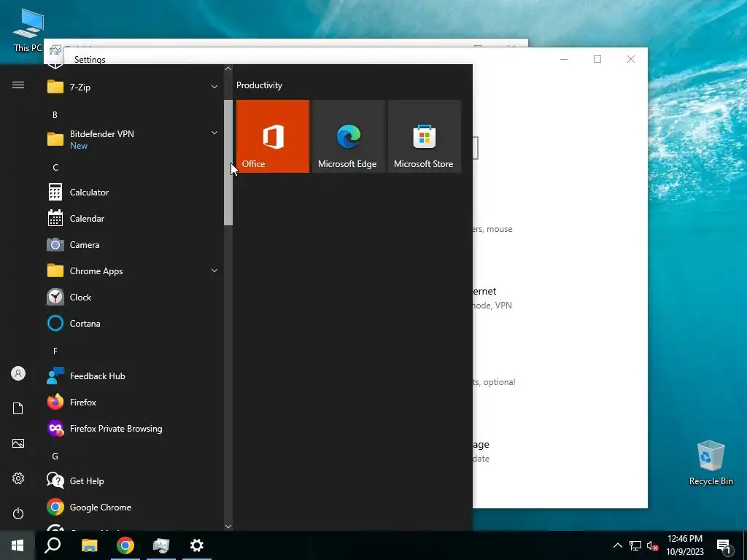
Task: Click the network icon in system tray
Action: click(x=635, y=545)
